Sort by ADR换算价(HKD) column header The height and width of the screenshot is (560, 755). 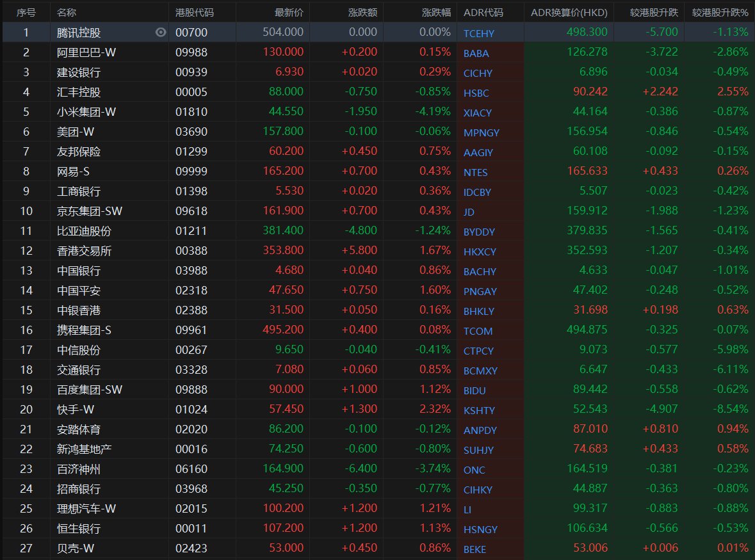569,13
